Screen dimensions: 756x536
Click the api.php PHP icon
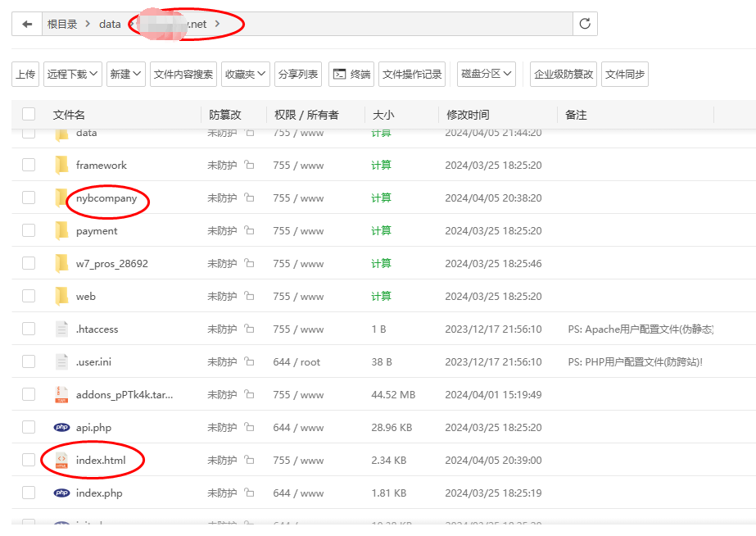[61, 428]
